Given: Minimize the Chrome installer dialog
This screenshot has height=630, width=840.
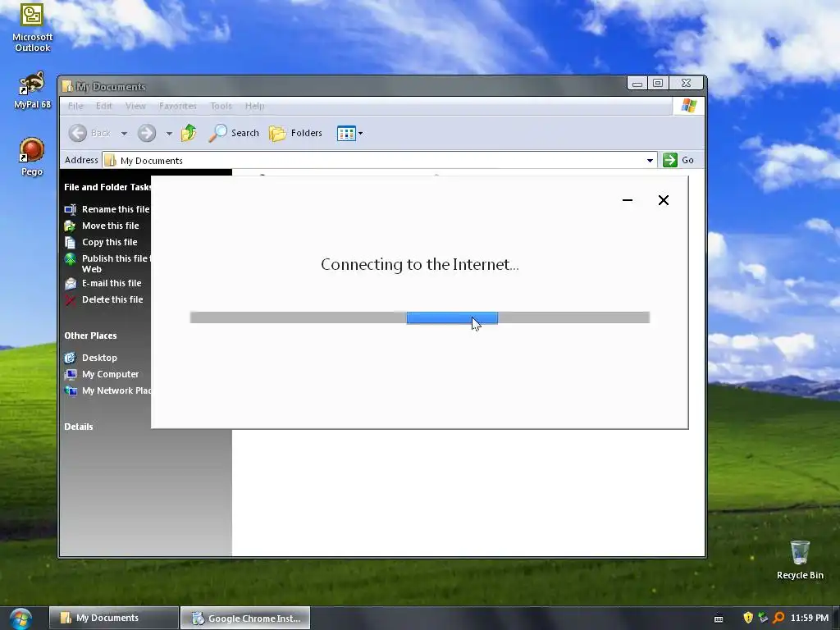Looking at the screenshot, I should click(628, 200).
